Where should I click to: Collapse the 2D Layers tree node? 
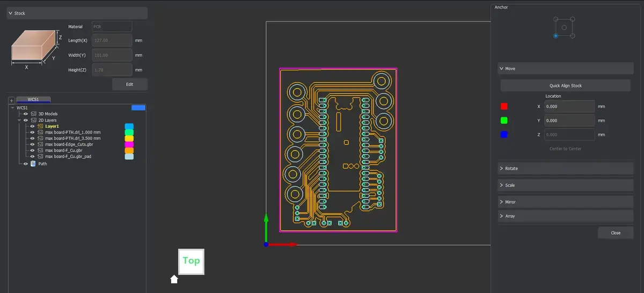tap(19, 120)
